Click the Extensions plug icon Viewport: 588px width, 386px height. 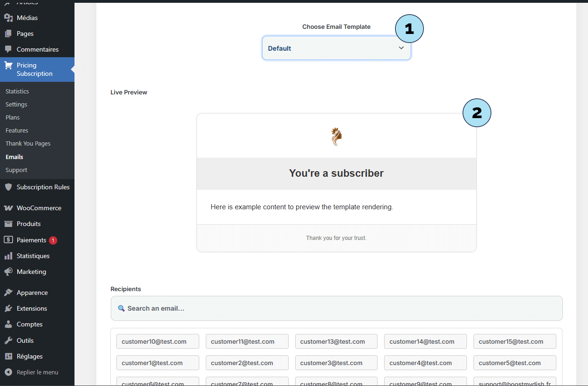[x=8, y=308]
